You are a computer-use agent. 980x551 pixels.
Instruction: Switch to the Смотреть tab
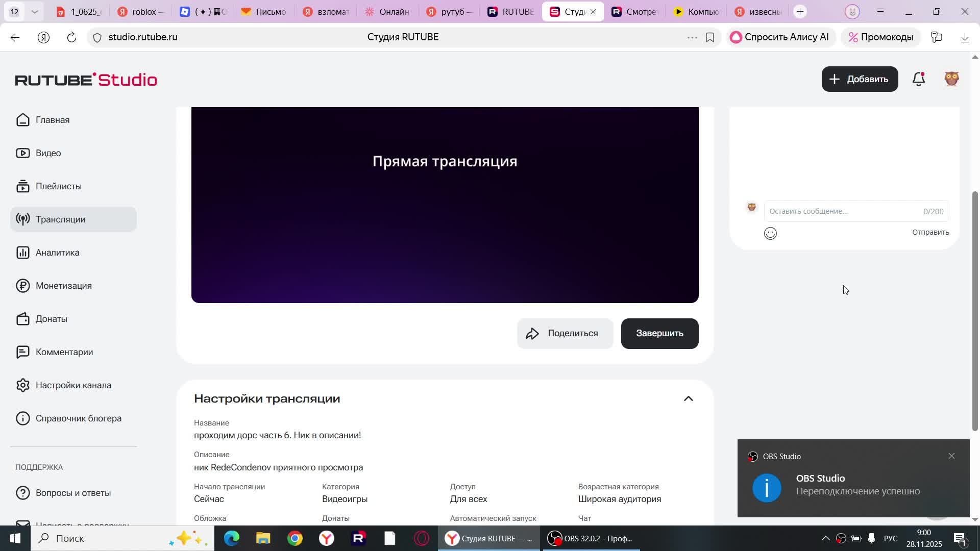(635, 11)
